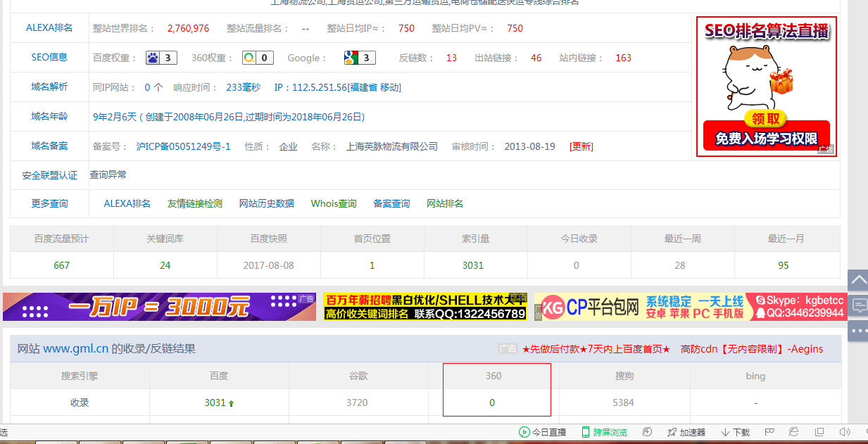The image size is (868, 444).
Task: Open 下载 downloads in the status bar
Action: (x=735, y=432)
